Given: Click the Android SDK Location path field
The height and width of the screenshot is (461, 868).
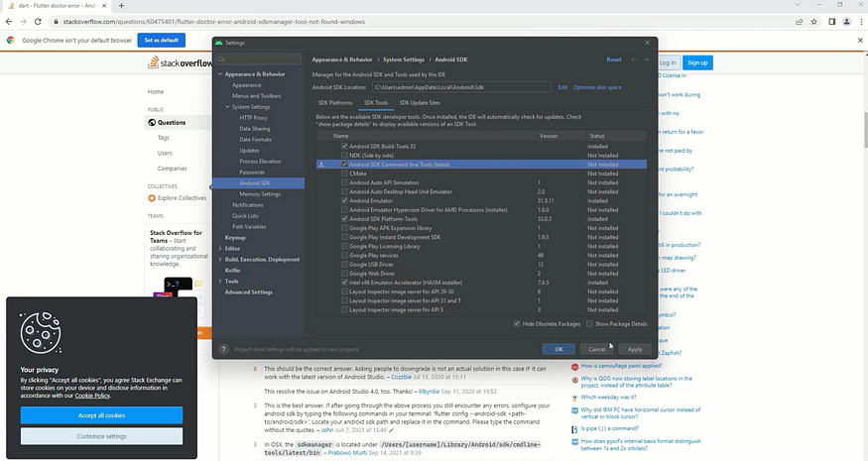Looking at the screenshot, I should click(x=461, y=87).
